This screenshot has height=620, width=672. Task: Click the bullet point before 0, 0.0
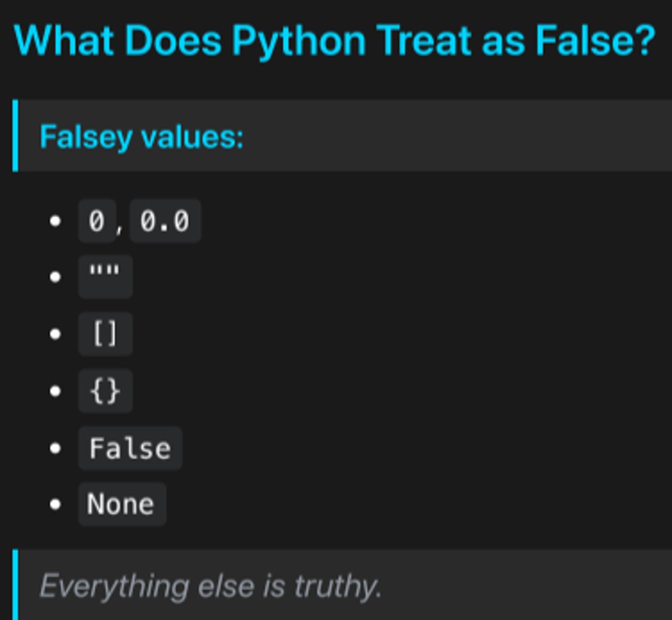[55, 221]
